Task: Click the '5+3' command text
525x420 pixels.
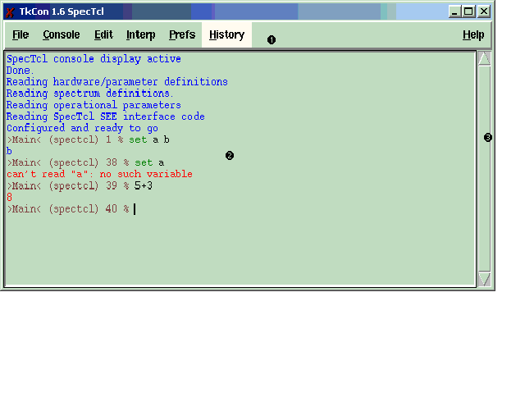Action: [144, 186]
